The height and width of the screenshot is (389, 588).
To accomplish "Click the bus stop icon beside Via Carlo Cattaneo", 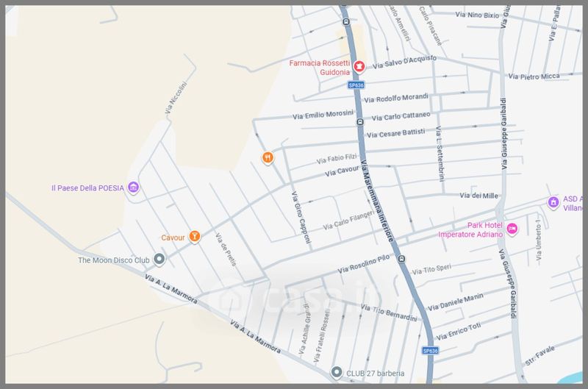I will click(x=359, y=122).
